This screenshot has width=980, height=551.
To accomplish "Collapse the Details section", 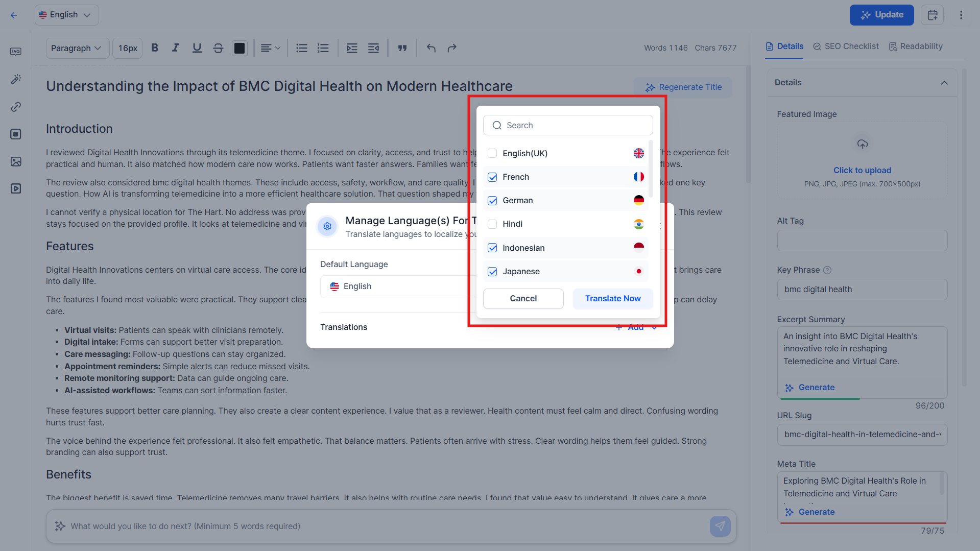I will (x=944, y=83).
